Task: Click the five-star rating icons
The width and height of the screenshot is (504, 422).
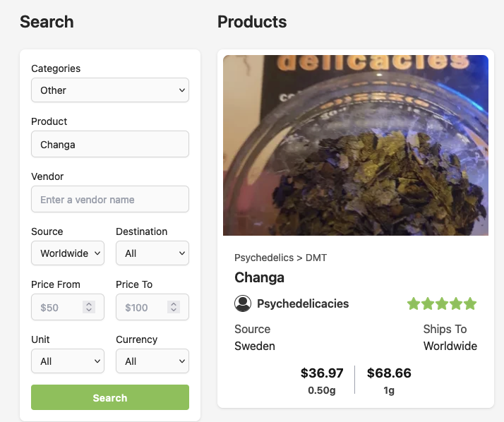Action: pos(442,304)
